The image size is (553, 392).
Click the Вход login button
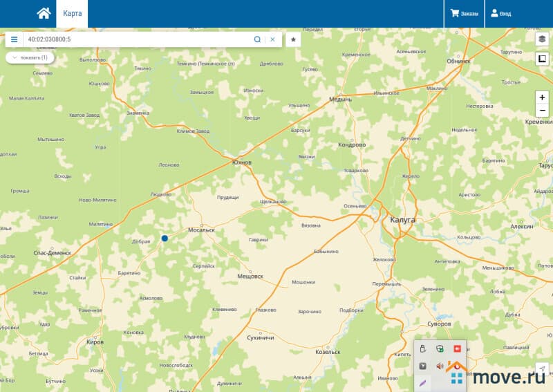500,13
